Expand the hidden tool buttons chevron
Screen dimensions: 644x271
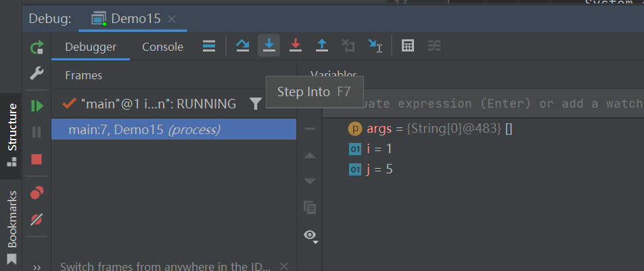(x=37, y=267)
